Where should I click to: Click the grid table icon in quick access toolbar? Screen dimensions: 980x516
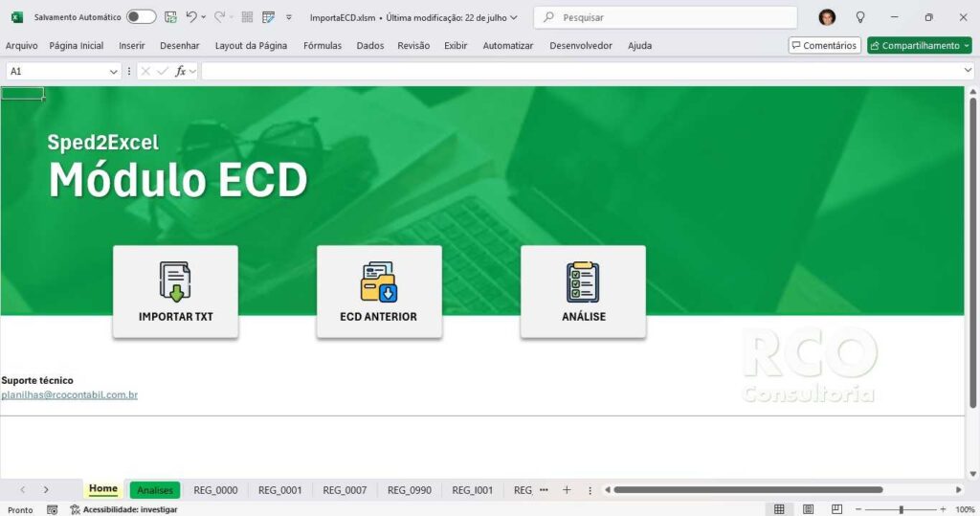pyautogui.click(x=247, y=17)
